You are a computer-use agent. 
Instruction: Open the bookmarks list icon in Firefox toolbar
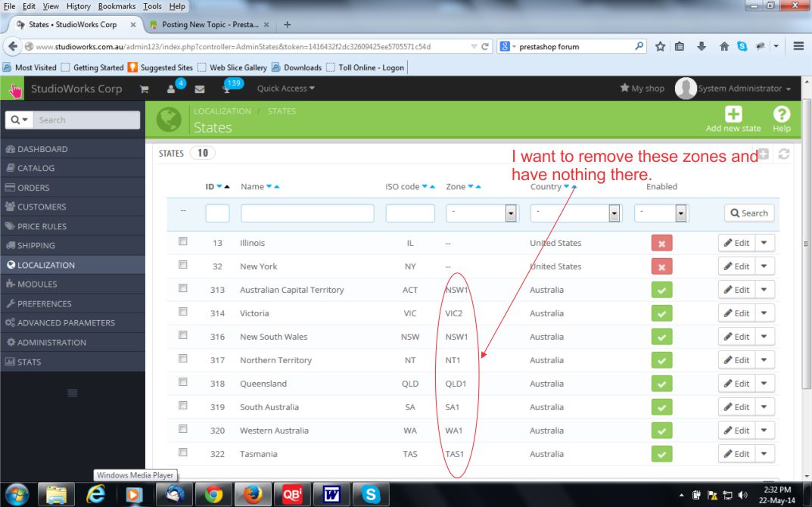coord(680,46)
